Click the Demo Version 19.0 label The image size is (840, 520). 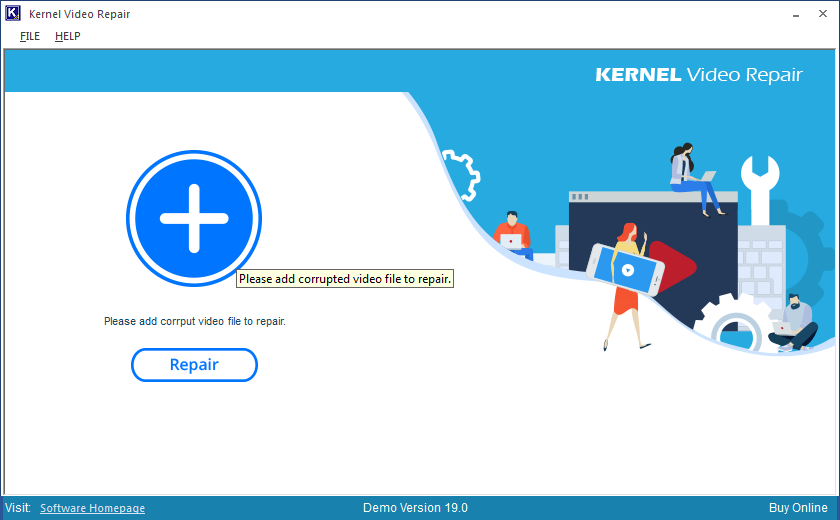415,508
